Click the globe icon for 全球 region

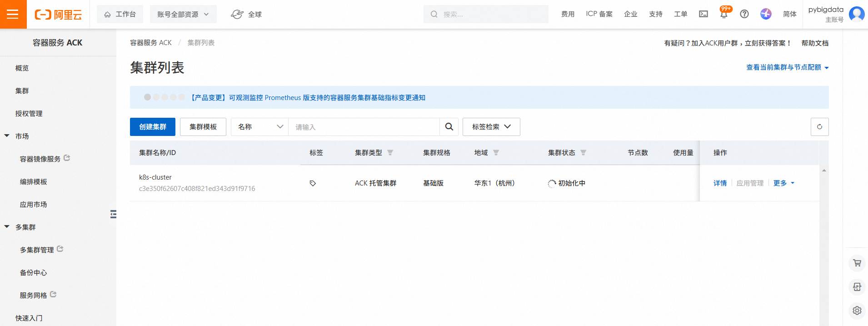click(x=237, y=14)
